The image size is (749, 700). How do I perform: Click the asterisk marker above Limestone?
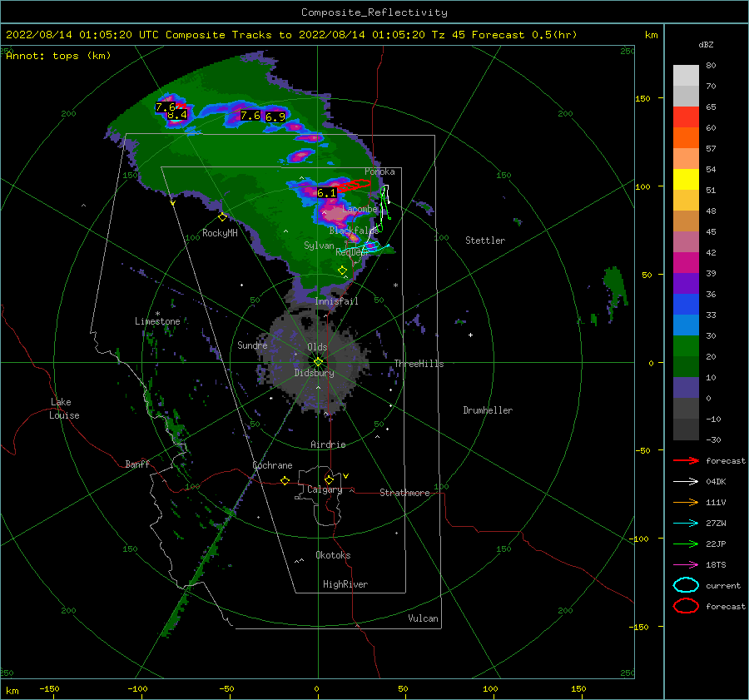157,314
